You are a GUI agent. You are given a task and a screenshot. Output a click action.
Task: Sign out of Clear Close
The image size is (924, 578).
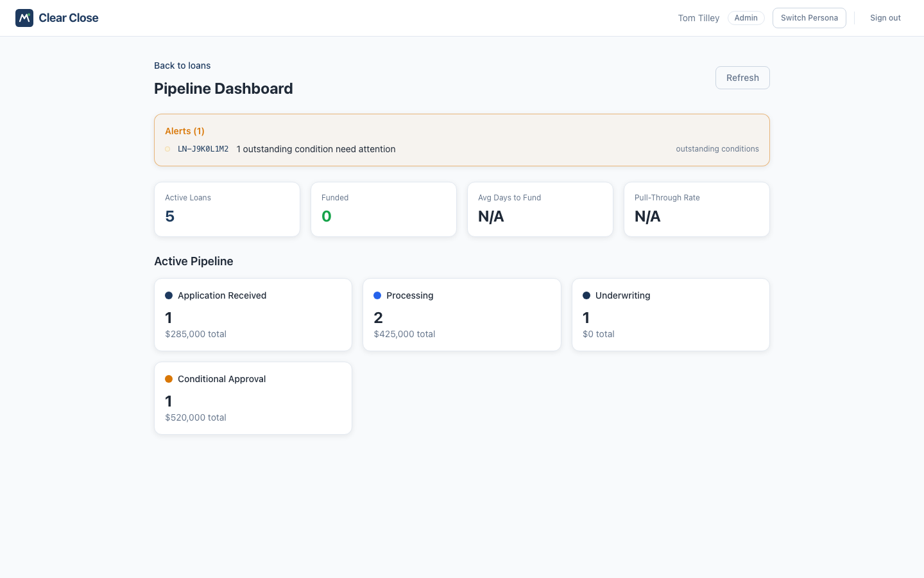coord(885,18)
